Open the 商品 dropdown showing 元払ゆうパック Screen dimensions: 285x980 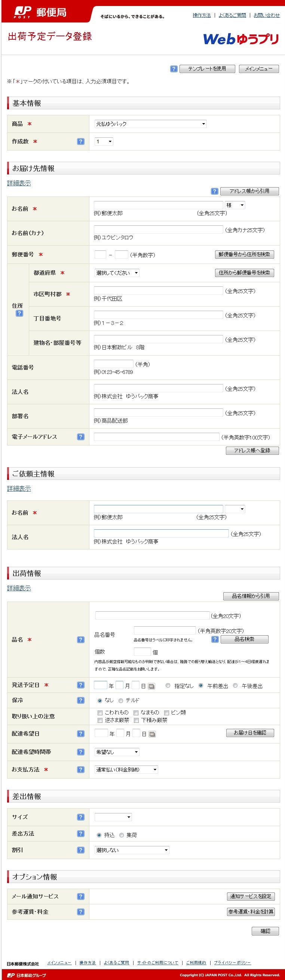click(x=150, y=124)
